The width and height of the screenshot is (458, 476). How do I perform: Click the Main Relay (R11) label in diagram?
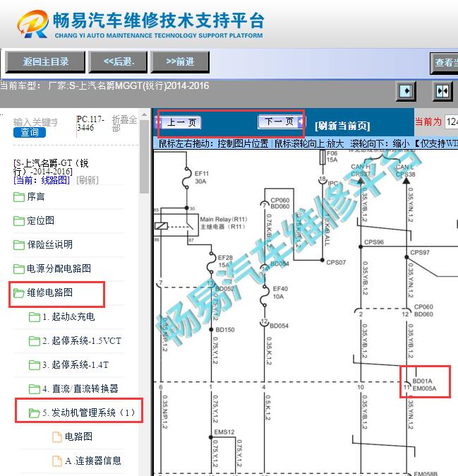(x=224, y=223)
